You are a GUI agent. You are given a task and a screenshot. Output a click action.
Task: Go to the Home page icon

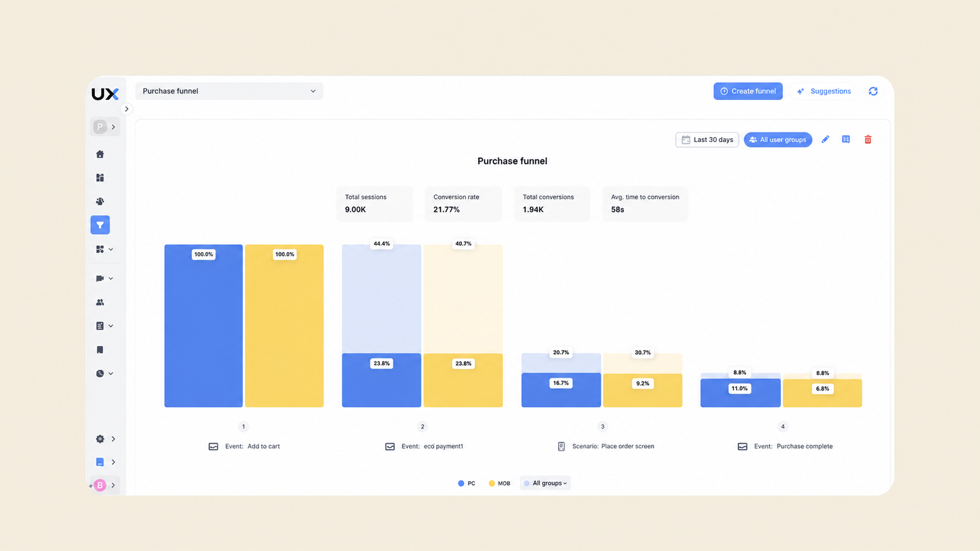(100, 154)
